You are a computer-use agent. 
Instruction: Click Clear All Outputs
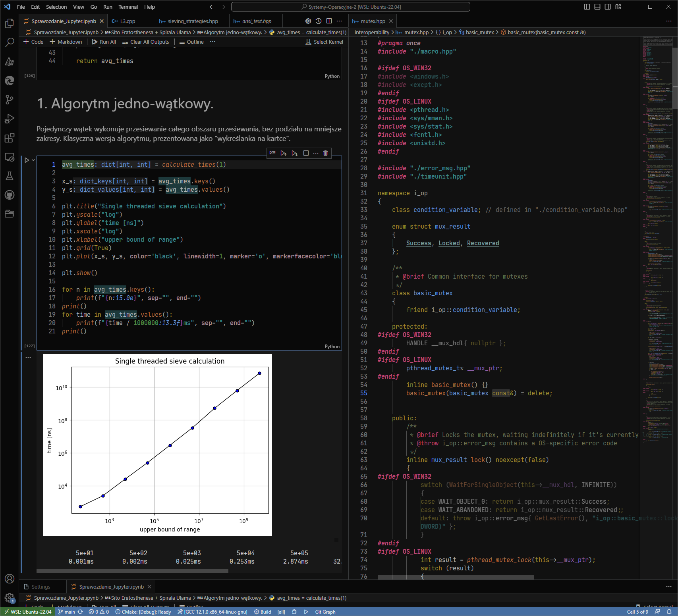click(146, 42)
